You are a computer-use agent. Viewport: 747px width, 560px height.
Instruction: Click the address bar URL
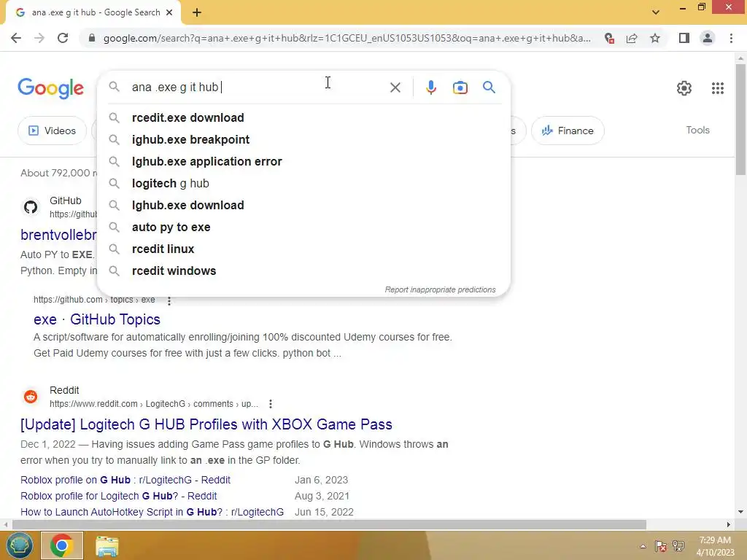[347, 38]
